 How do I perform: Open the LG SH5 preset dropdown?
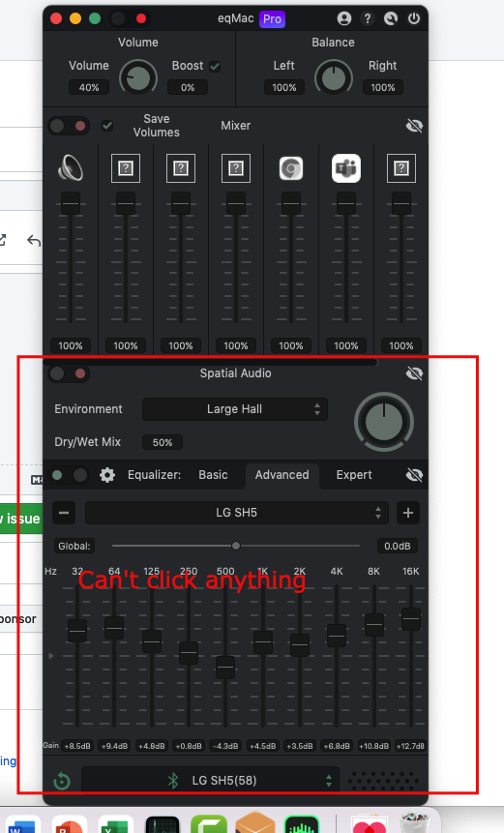click(x=237, y=513)
